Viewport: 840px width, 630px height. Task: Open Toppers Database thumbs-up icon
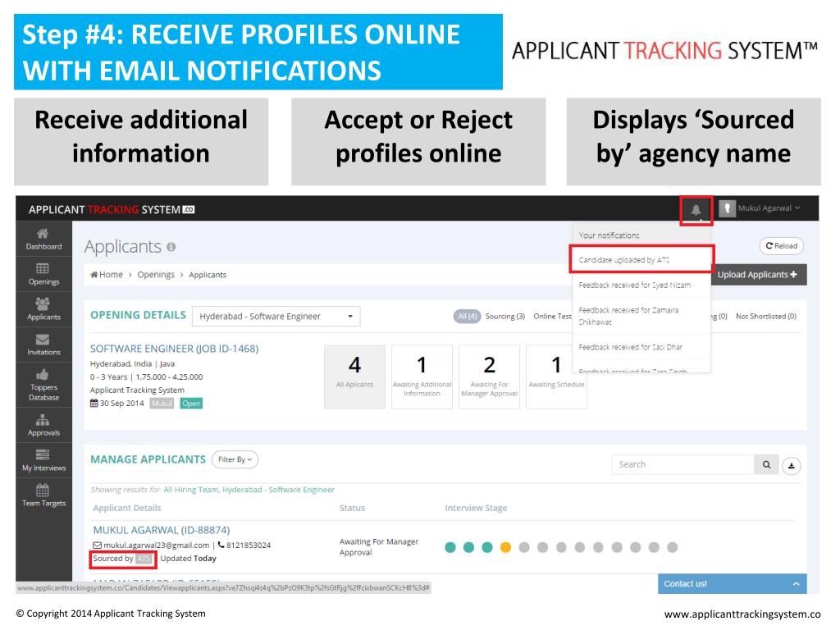[x=43, y=374]
